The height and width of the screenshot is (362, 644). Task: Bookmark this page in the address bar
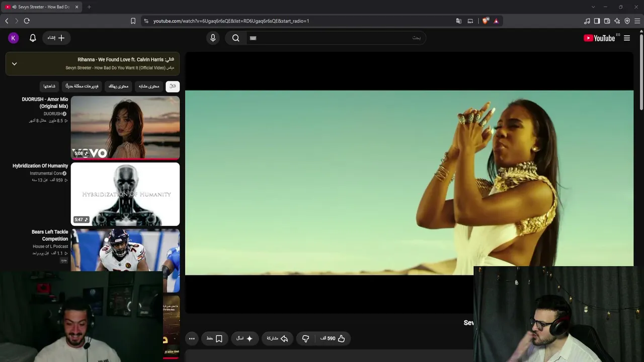point(133,21)
